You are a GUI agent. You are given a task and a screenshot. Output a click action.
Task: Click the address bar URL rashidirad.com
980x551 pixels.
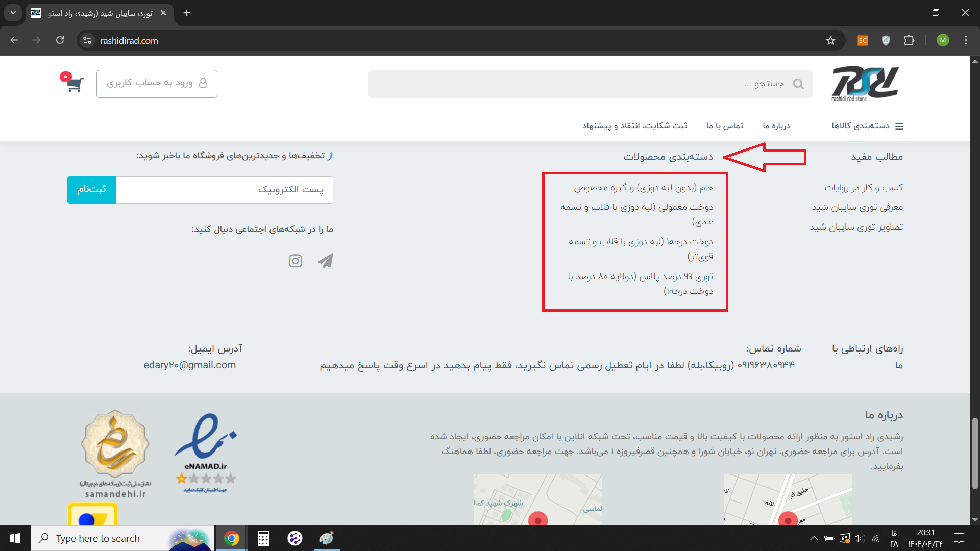129,40
